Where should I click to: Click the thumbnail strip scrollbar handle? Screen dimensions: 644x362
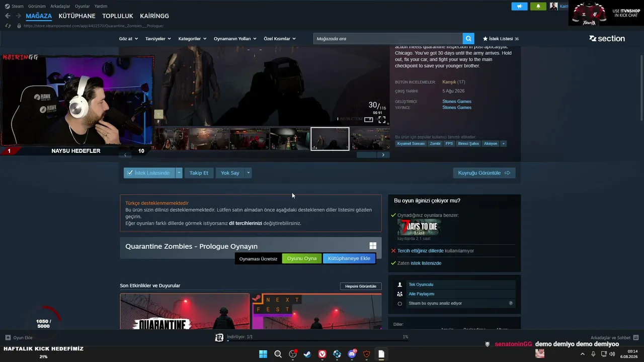click(366, 155)
